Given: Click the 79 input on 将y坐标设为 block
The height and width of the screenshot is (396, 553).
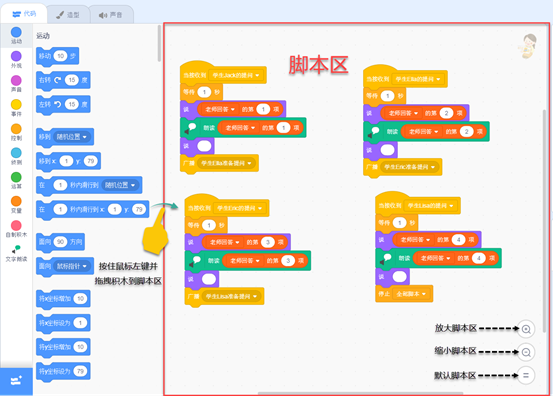Looking at the screenshot, I should click(x=80, y=371).
